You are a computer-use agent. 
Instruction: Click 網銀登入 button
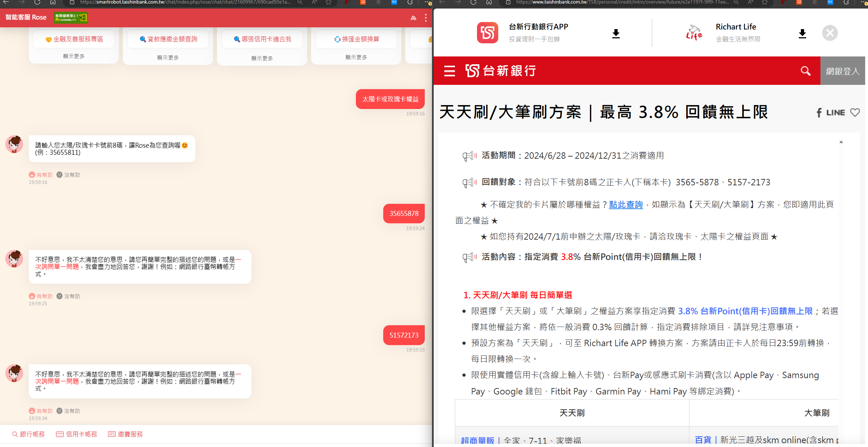842,71
